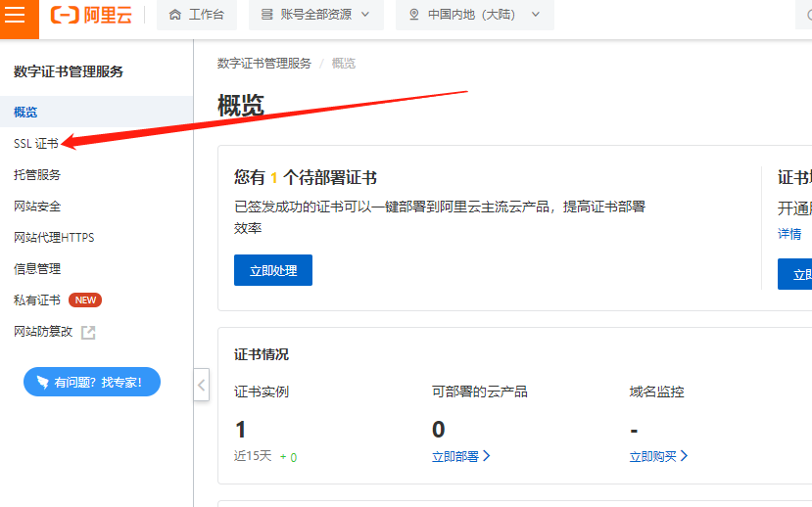Click the location pin icon beside 中国内地
This screenshot has width=812, height=507.
[413, 15]
